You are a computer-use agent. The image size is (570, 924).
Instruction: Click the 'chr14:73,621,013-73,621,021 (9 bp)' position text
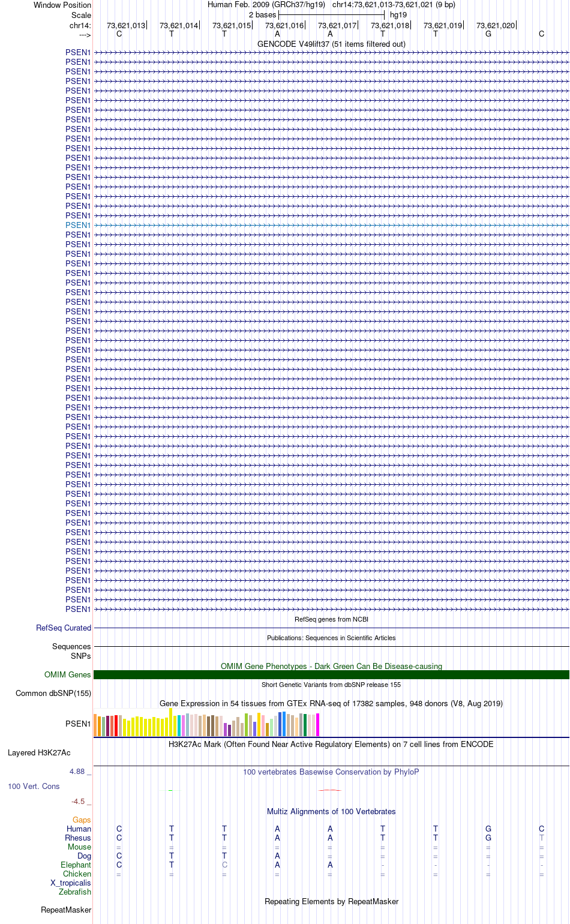pyautogui.click(x=394, y=4)
